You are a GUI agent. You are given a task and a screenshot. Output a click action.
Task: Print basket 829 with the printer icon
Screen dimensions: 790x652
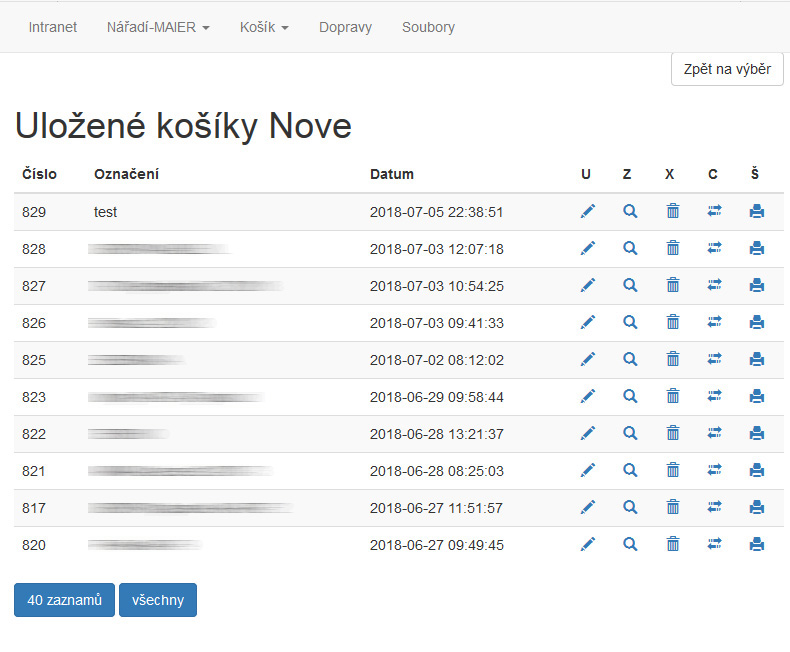pyautogui.click(x=757, y=212)
